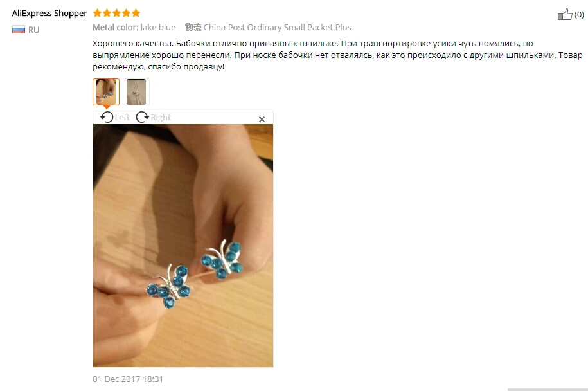The width and height of the screenshot is (588, 391).
Task: Click the rotate right arrow icon
Action: click(x=143, y=117)
